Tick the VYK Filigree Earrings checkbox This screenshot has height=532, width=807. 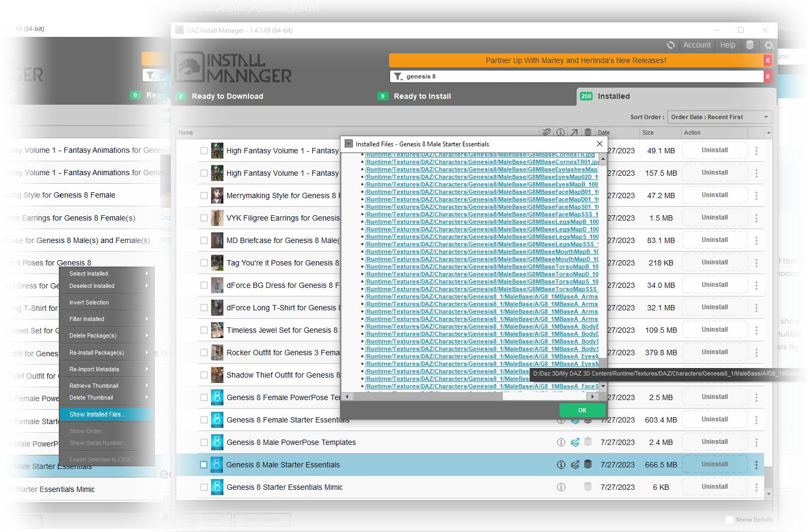(204, 218)
